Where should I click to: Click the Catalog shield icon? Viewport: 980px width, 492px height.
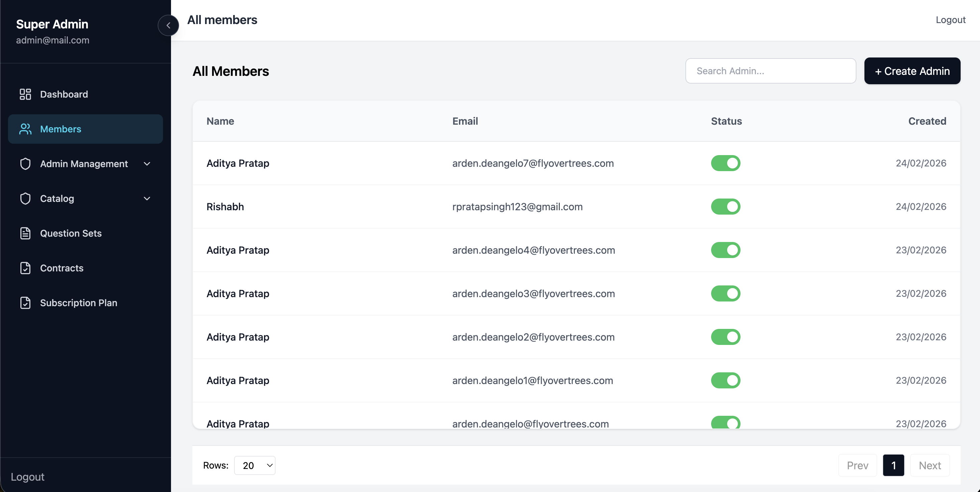[x=25, y=199]
